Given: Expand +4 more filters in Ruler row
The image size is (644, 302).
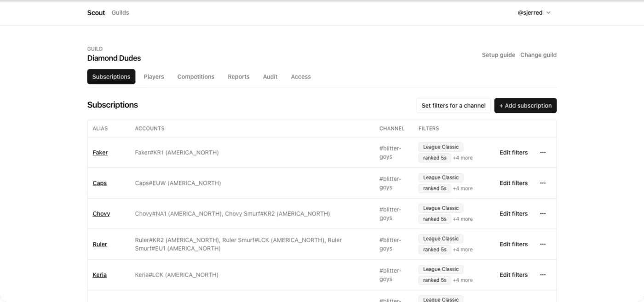Looking at the screenshot, I should point(463,250).
